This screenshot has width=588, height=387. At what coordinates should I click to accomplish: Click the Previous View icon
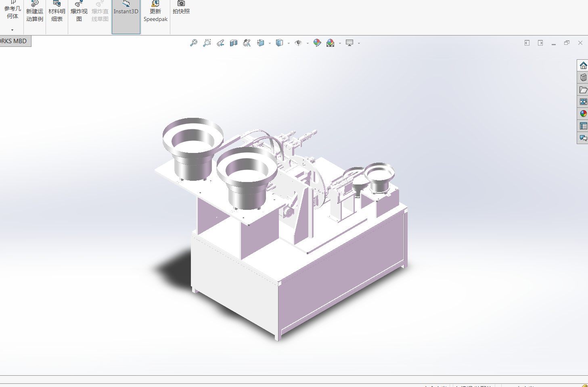tap(220, 43)
